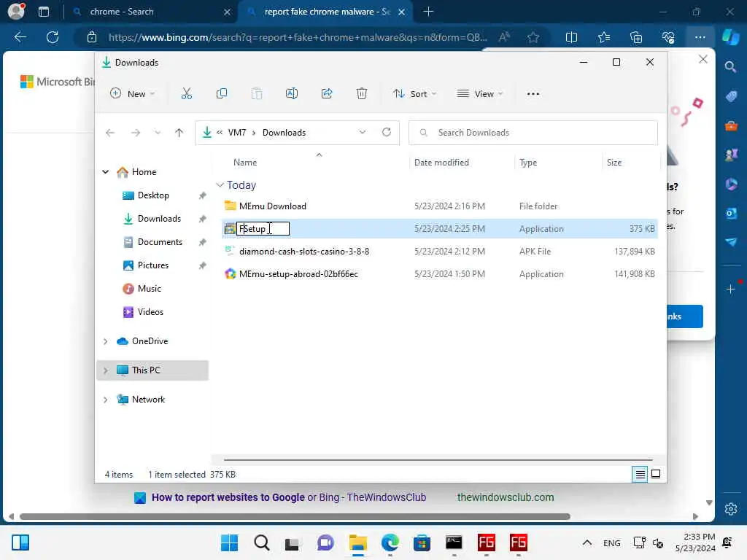This screenshot has height=560, width=747.
Task: Open Edge favorites list icon
Action: pos(603,37)
